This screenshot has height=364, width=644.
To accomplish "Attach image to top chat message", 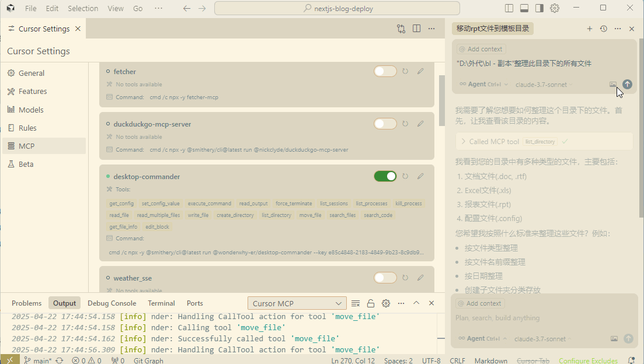I will click(x=613, y=84).
